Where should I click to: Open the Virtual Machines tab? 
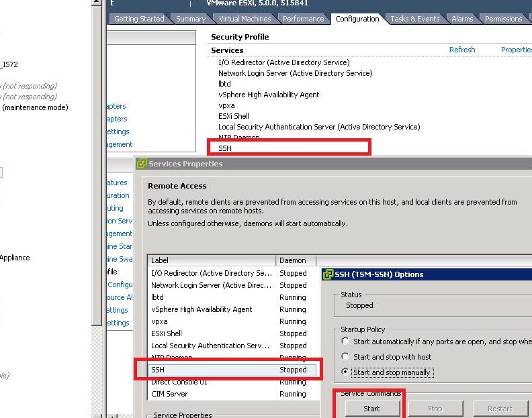pyautogui.click(x=245, y=19)
